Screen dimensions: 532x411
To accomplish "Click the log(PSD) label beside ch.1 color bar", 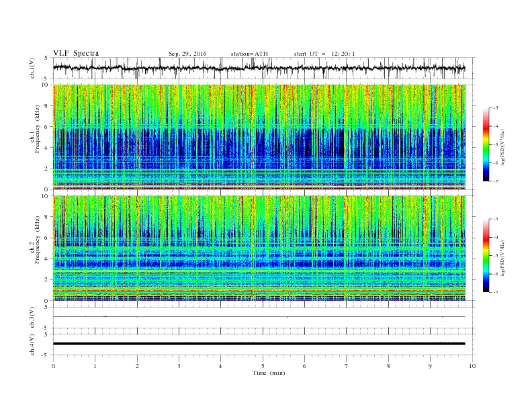I will pos(503,147).
